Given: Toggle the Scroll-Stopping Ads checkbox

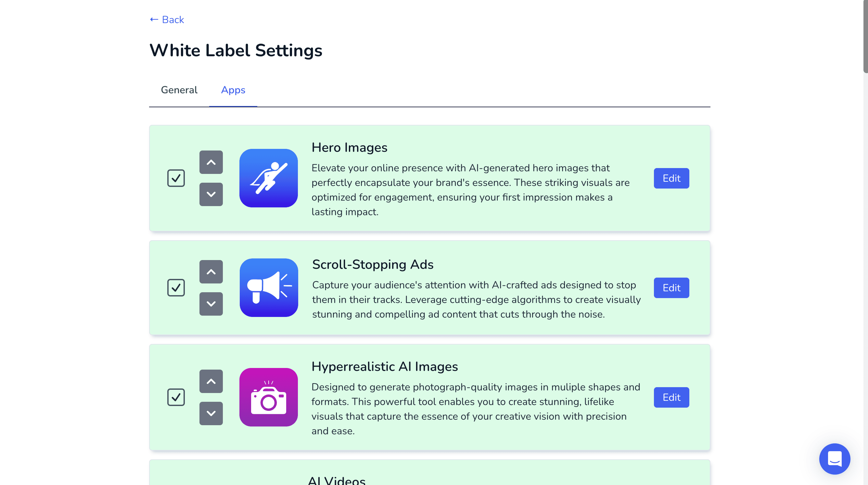Looking at the screenshot, I should point(176,288).
